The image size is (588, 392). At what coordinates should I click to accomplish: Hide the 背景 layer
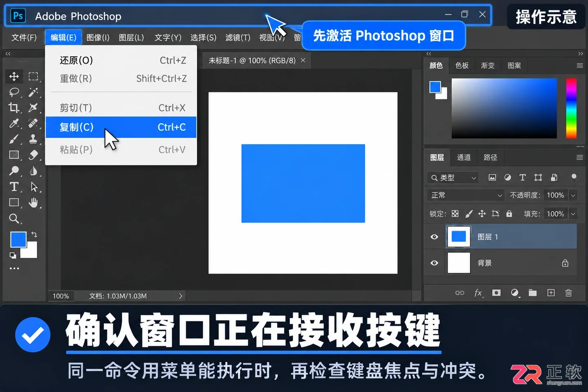pyautogui.click(x=434, y=263)
